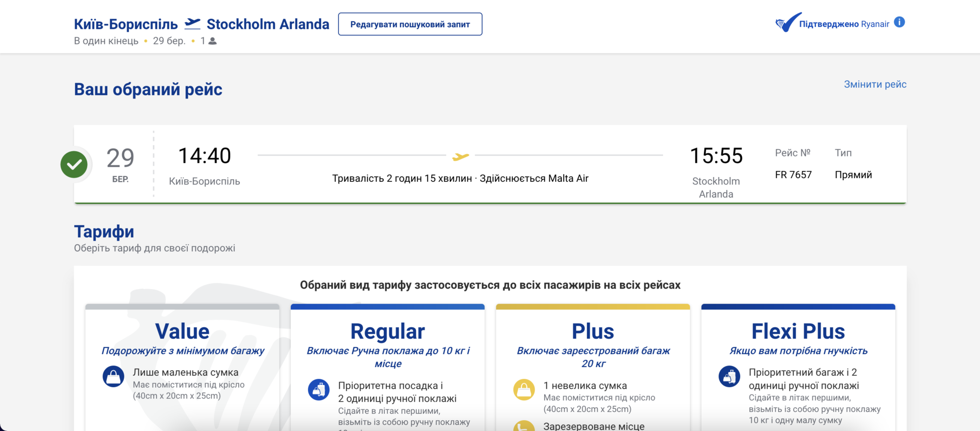This screenshot has height=431, width=980.
Task: Click the yellow small bag icon in Plus fare
Action: [524, 390]
